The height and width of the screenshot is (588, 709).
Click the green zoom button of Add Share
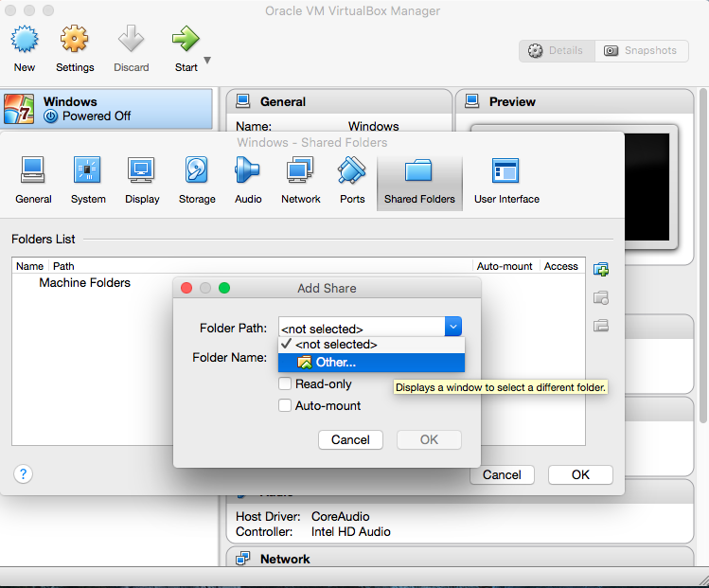[224, 288]
